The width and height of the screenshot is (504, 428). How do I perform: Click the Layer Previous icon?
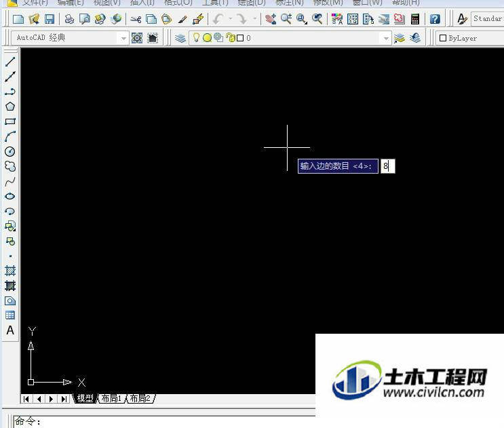pyautogui.click(x=415, y=38)
